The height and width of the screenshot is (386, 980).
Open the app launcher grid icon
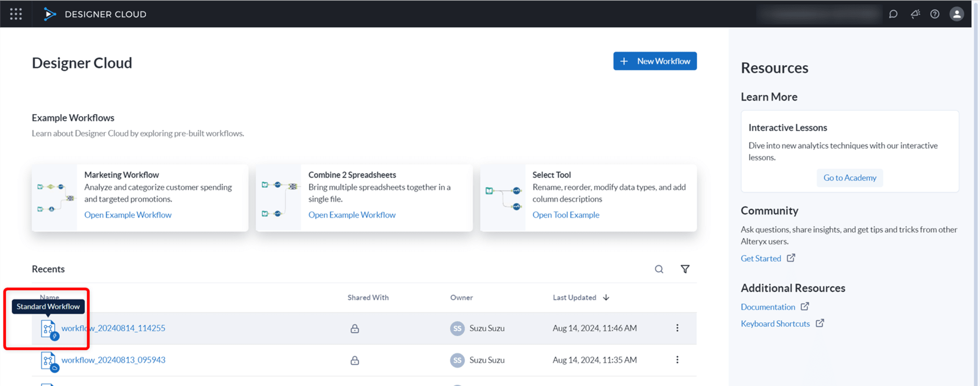click(x=16, y=14)
